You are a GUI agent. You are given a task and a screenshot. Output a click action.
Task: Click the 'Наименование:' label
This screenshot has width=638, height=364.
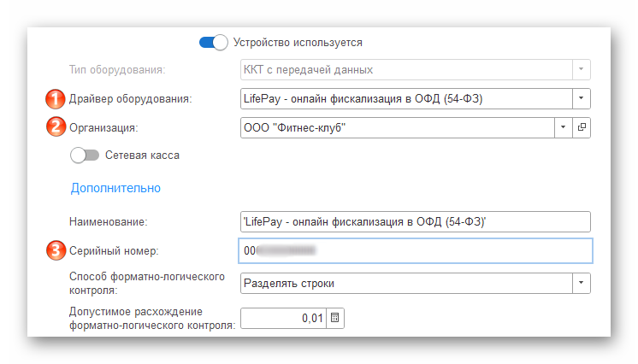(x=109, y=221)
